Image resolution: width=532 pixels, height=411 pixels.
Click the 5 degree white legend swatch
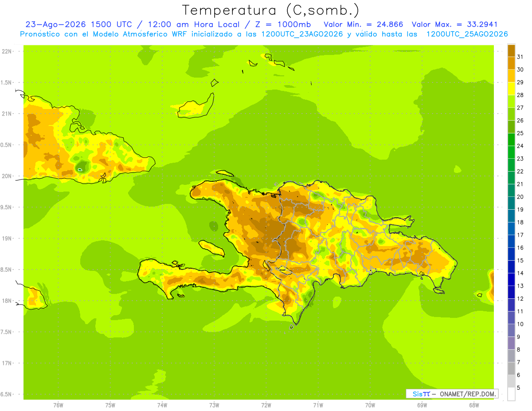click(511, 394)
